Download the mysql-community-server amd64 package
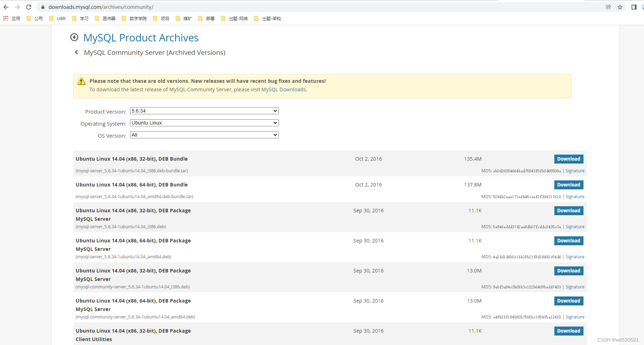 coord(568,300)
